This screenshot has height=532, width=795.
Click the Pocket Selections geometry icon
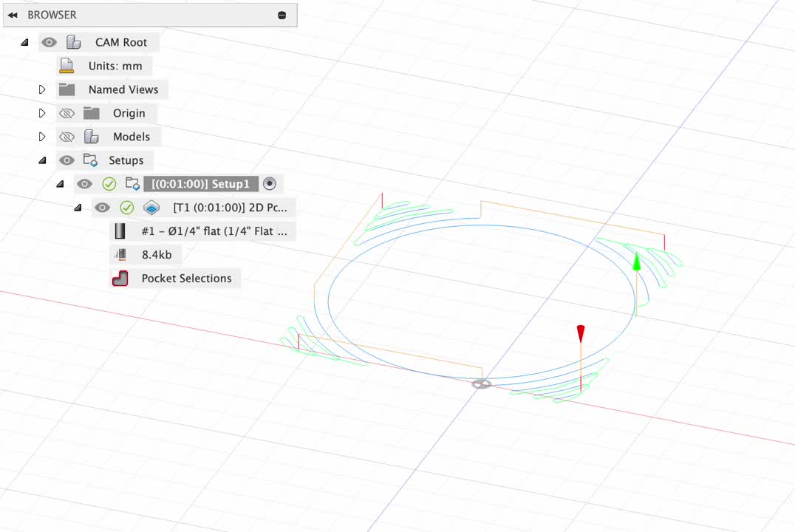[x=120, y=279]
